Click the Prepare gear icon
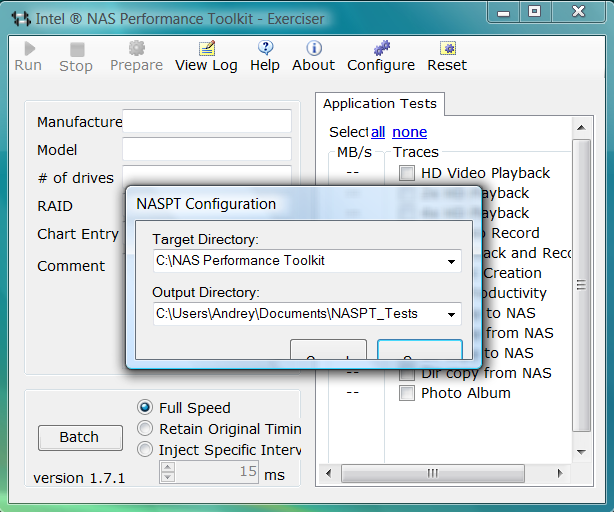 [136, 48]
